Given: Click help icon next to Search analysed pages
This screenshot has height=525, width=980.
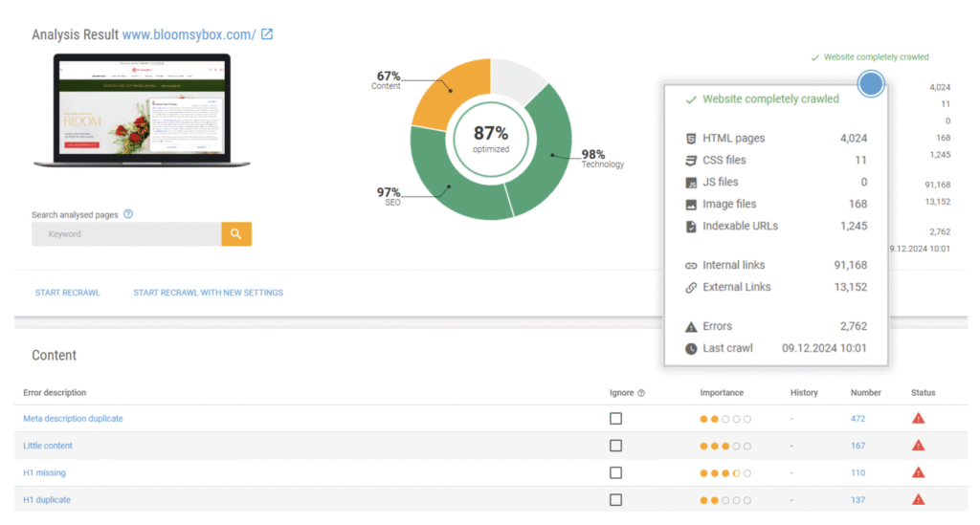Looking at the screenshot, I should (128, 214).
